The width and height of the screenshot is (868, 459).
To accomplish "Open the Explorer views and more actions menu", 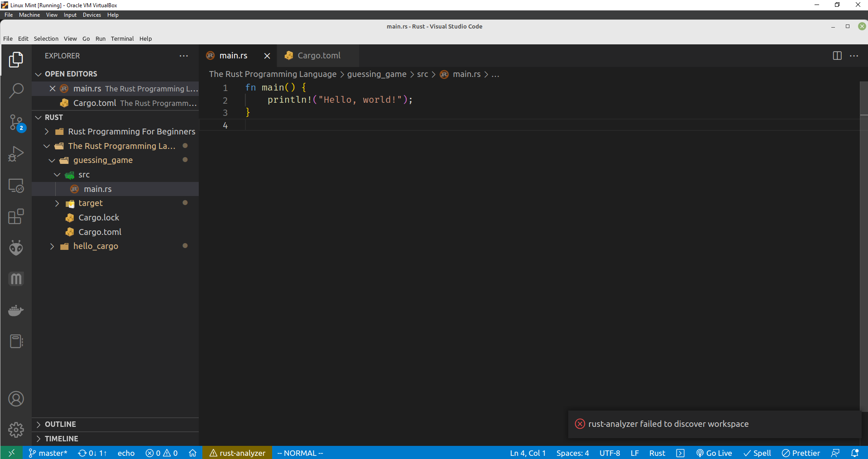I will click(x=183, y=56).
